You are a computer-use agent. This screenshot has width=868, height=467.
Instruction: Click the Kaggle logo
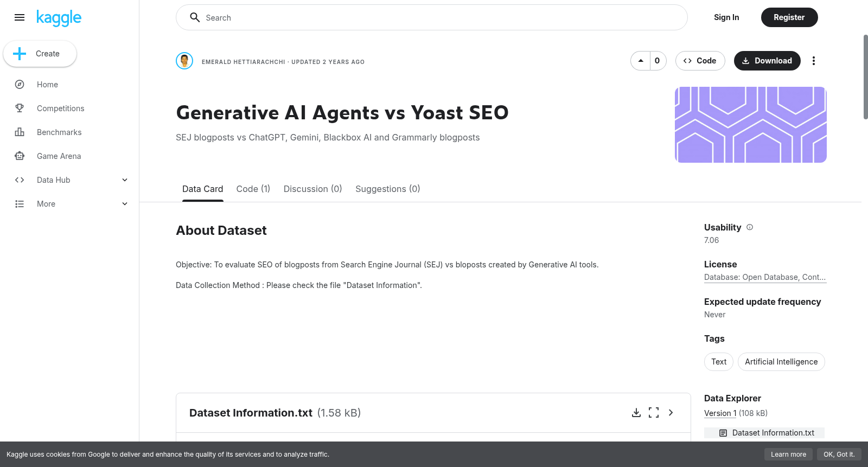click(x=59, y=18)
